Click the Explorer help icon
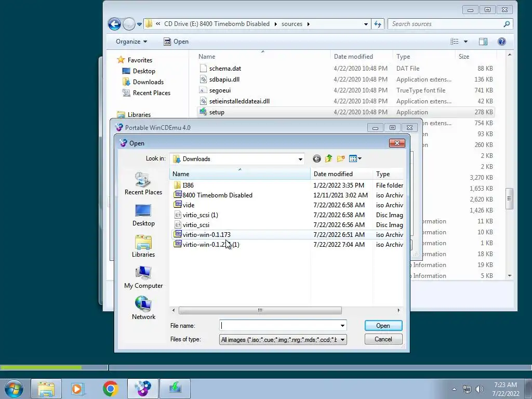Screen dimensions: 532x399 (x=502, y=42)
